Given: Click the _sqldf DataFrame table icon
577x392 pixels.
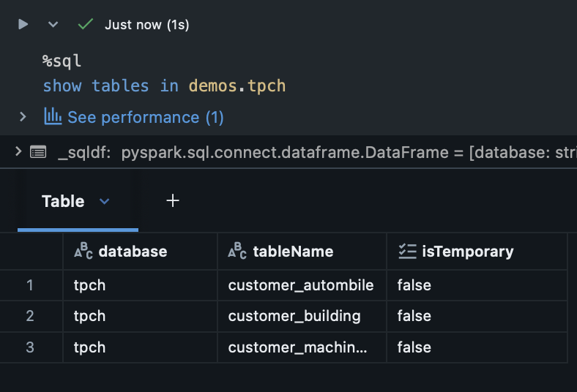Looking at the screenshot, I should pyautogui.click(x=38, y=152).
